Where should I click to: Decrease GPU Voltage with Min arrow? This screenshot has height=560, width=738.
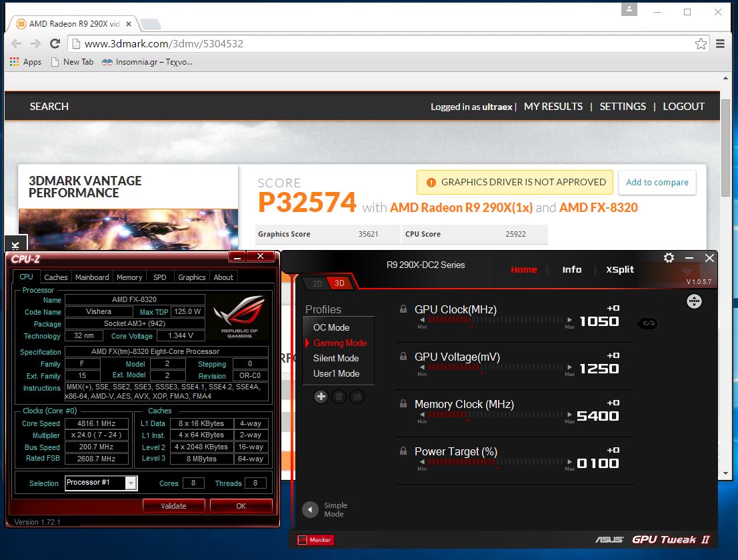point(422,367)
